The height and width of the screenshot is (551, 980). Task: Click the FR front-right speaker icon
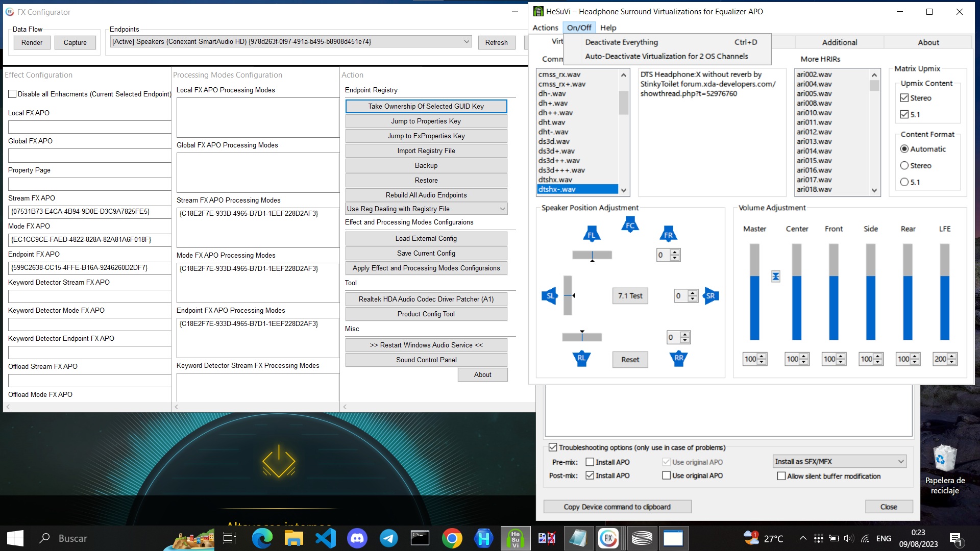(668, 234)
